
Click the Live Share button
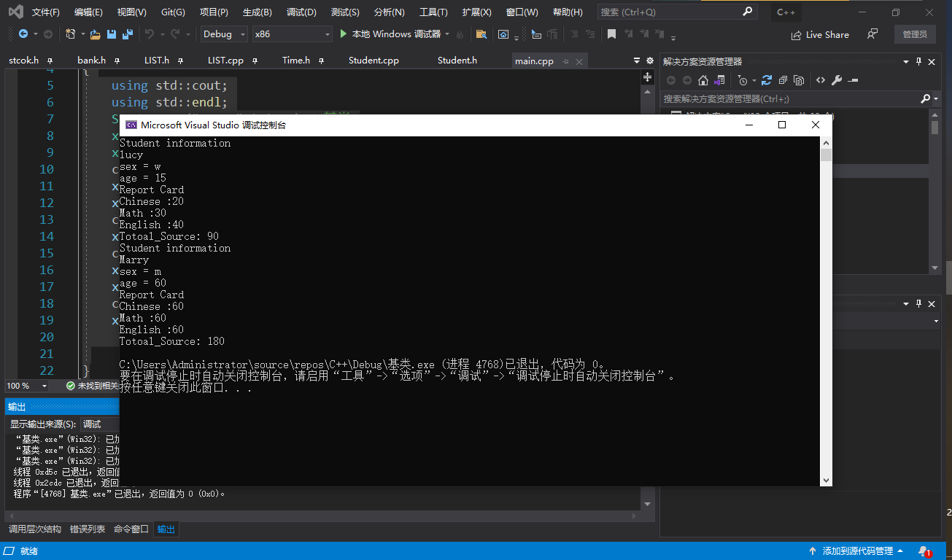(820, 34)
